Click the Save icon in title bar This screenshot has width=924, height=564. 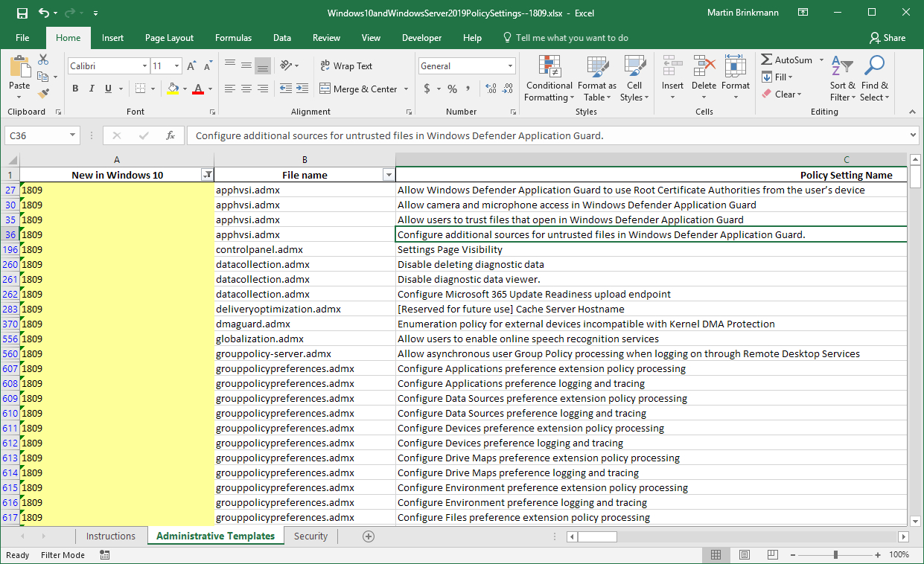22,13
